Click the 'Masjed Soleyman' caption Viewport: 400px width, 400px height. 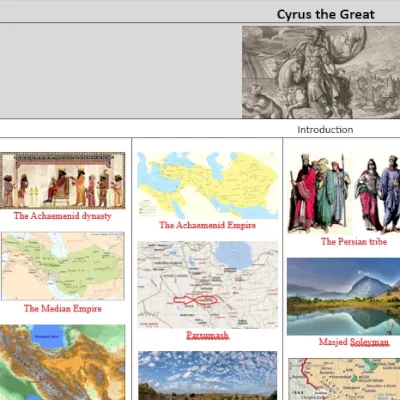coord(354,342)
